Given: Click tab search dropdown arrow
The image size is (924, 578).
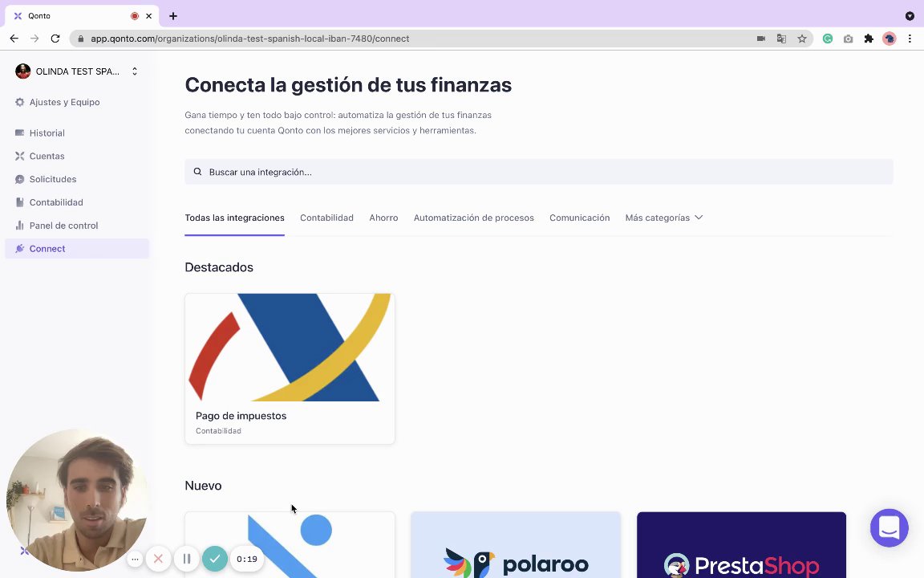Looking at the screenshot, I should point(910,16).
